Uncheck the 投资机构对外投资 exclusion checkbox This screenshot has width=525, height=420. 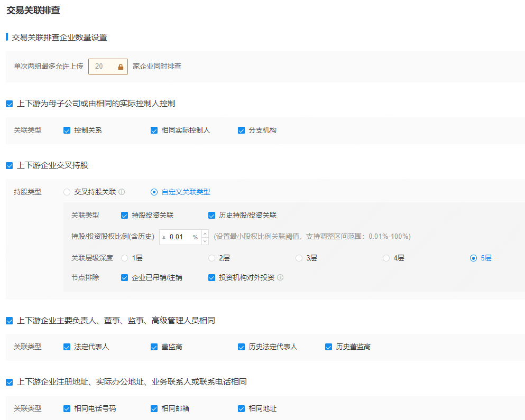click(x=211, y=277)
